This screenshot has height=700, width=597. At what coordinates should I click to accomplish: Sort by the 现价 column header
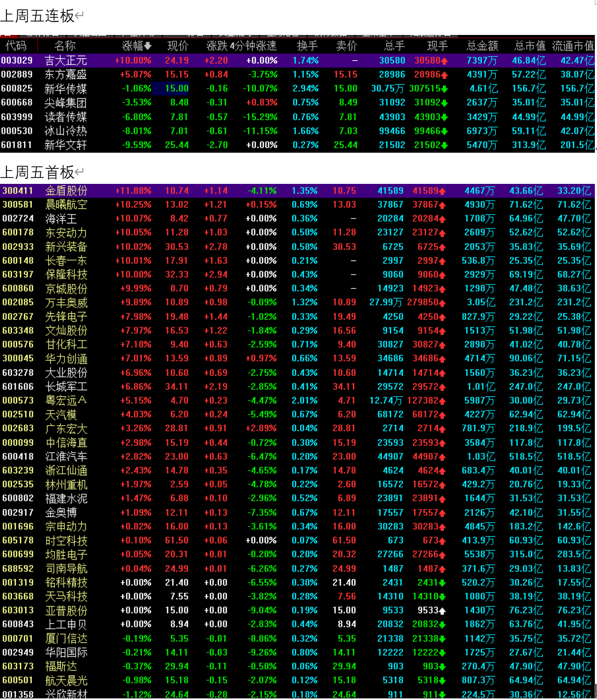pos(178,46)
